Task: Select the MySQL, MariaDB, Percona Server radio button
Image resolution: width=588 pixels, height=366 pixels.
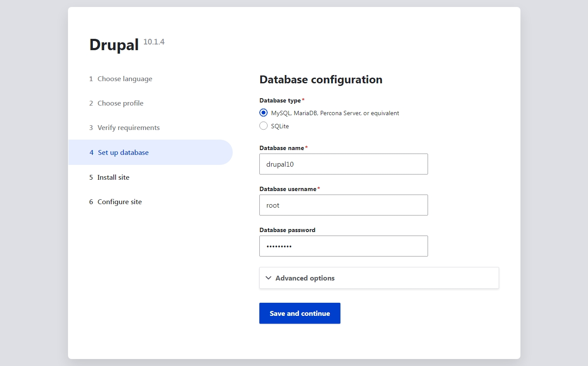Action: [263, 113]
